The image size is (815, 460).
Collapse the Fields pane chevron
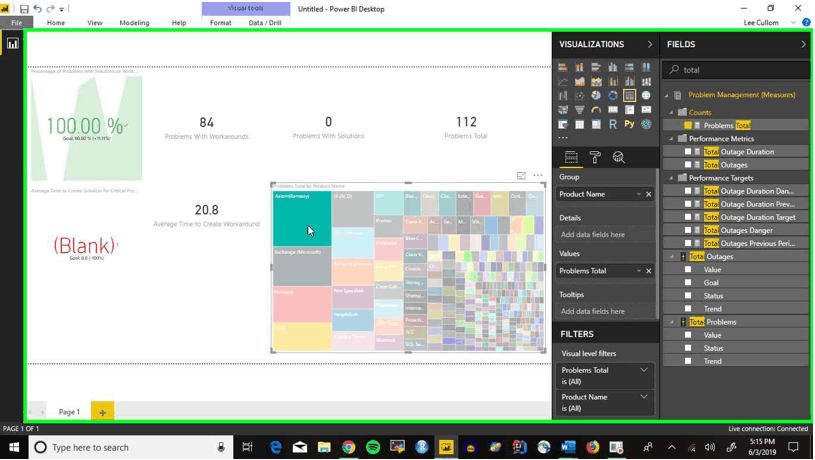[x=803, y=45]
